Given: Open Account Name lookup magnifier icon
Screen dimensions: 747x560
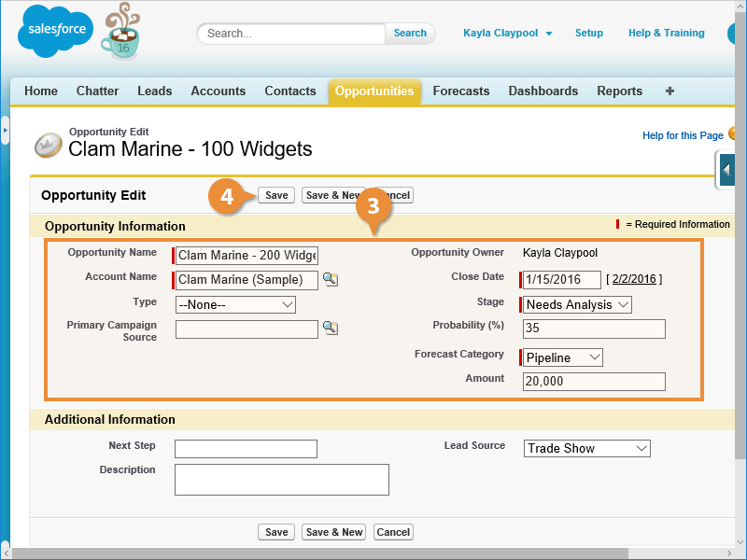Looking at the screenshot, I should pos(330,279).
